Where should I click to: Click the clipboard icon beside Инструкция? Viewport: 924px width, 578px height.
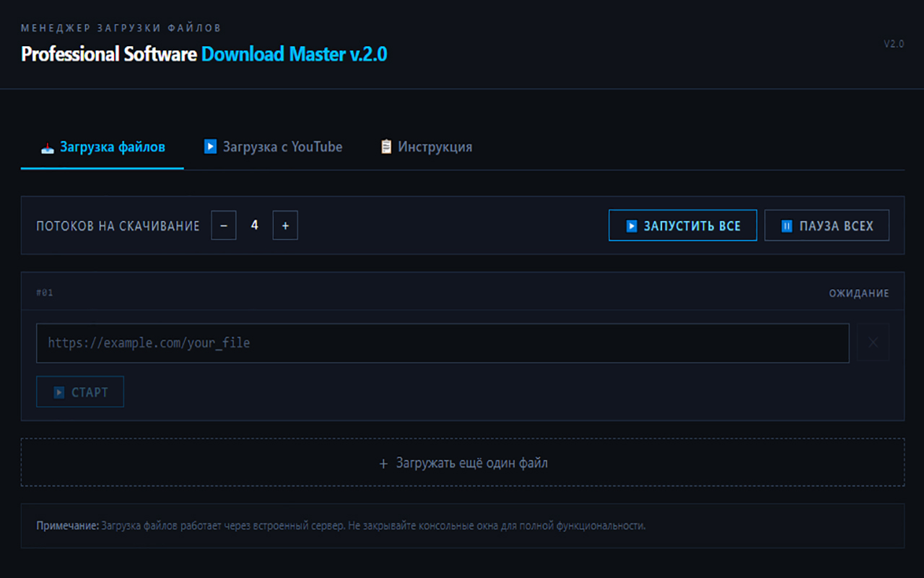[x=386, y=147]
